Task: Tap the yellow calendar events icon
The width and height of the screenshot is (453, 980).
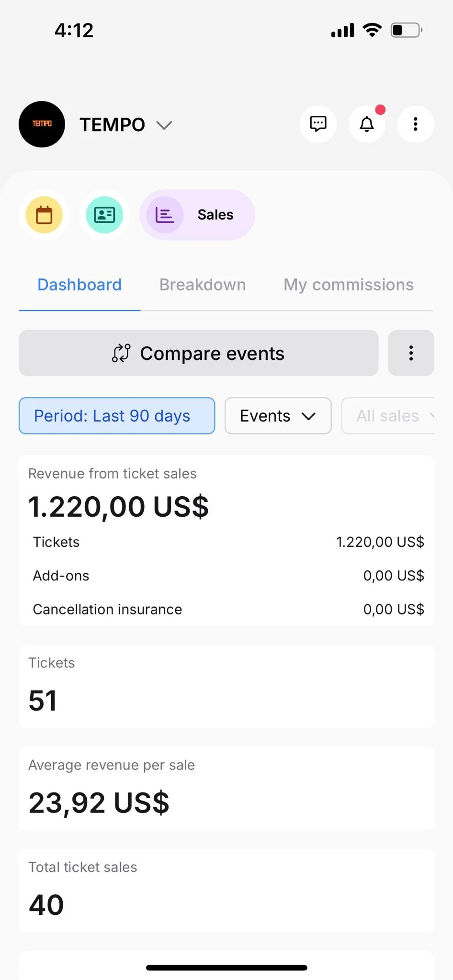Action: 44,215
